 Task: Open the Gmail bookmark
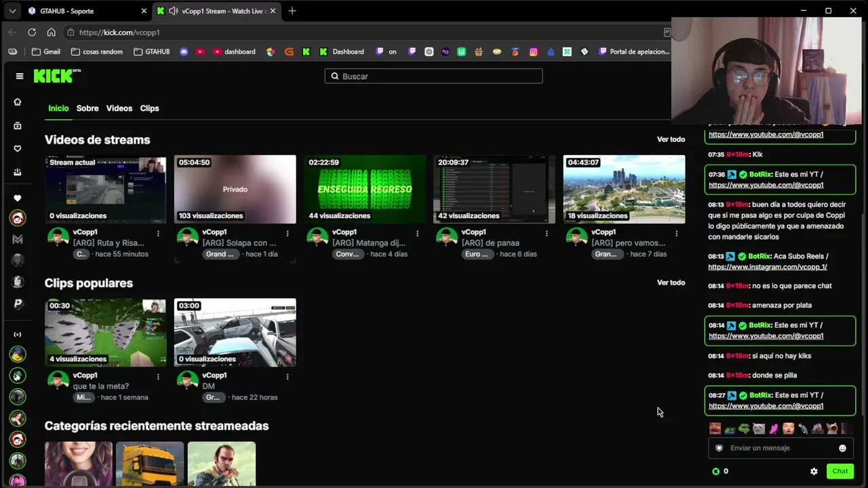[x=46, y=52]
